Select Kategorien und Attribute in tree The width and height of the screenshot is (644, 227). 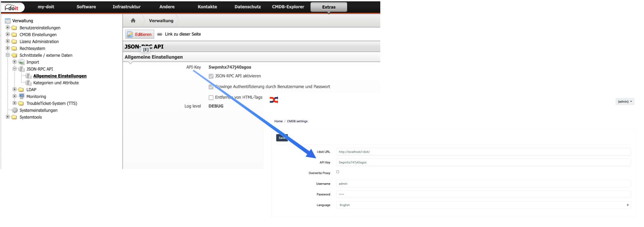click(x=56, y=83)
